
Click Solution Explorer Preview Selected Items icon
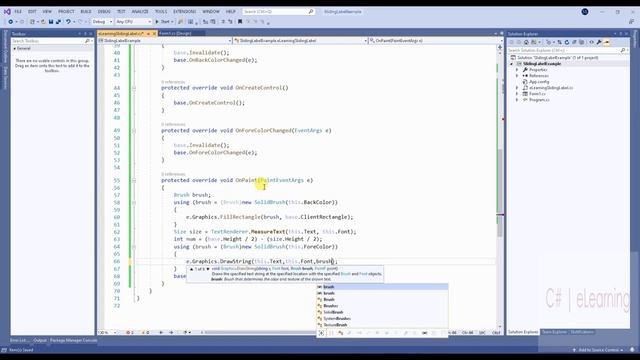click(x=607, y=42)
